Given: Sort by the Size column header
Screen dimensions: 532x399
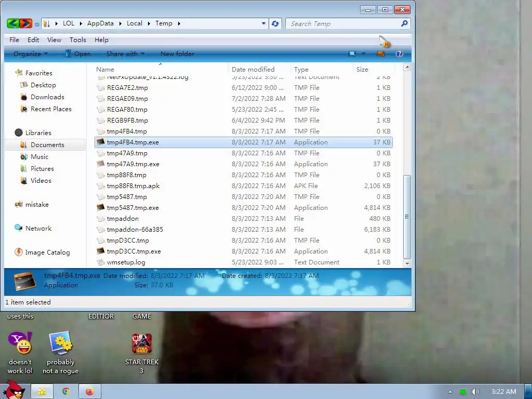Looking at the screenshot, I should (x=362, y=69).
